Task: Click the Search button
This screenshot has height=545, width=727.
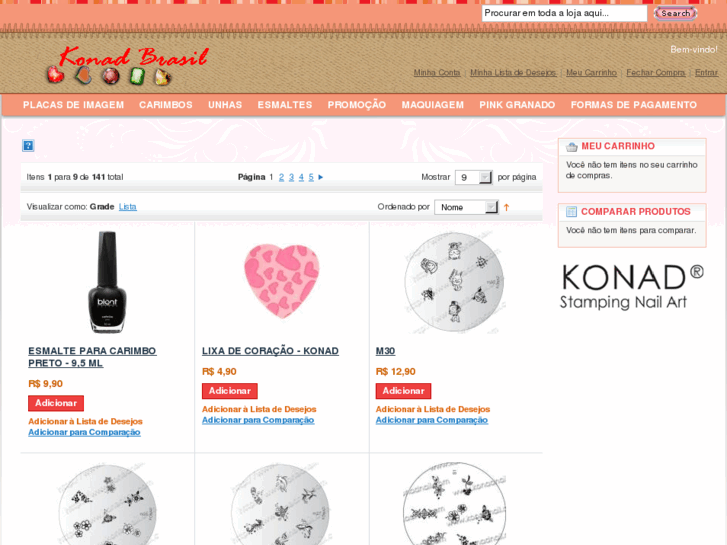Action: pos(675,13)
